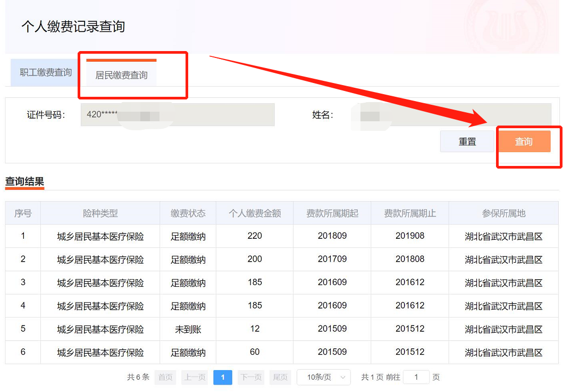563x392 pixels.
Task: Open the 10条/页 page size dropdown
Action: pos(323,377)
